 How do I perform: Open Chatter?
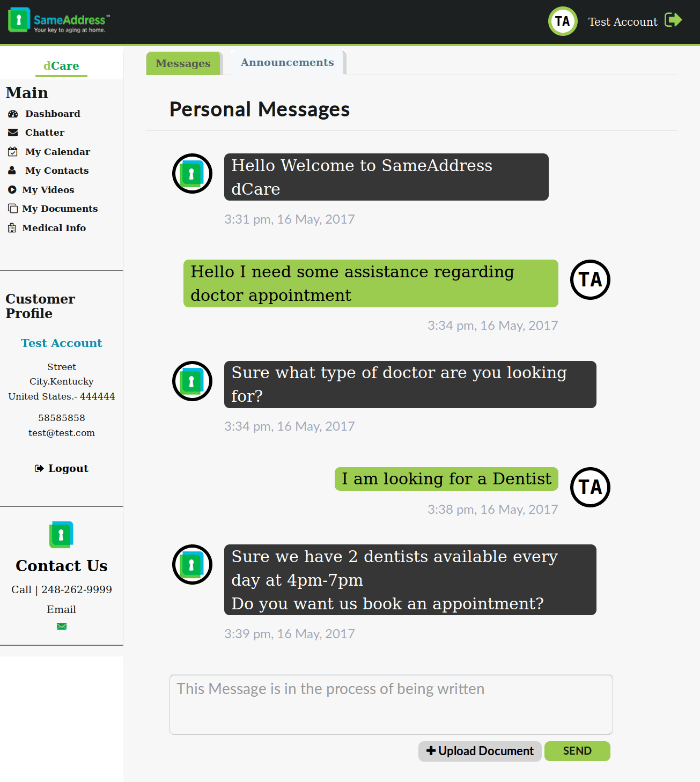pos(45,132)
